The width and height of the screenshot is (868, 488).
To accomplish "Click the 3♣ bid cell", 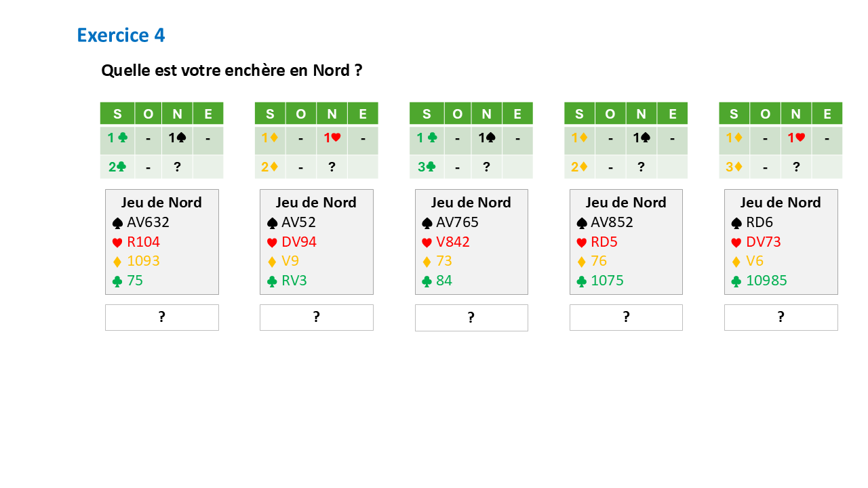I will [x=426, y=167].
